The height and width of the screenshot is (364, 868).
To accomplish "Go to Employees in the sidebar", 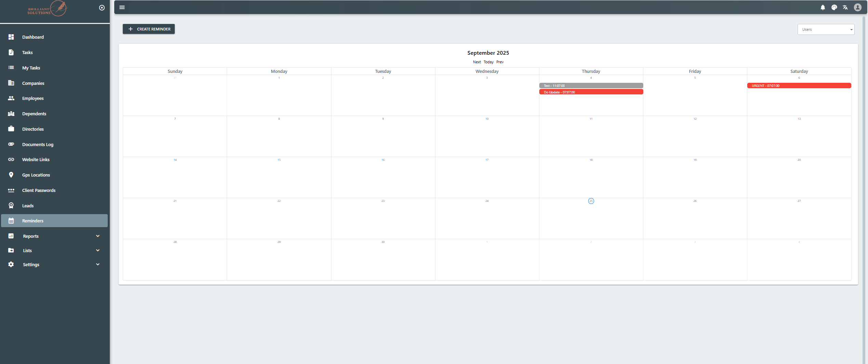I will point(33,98).
